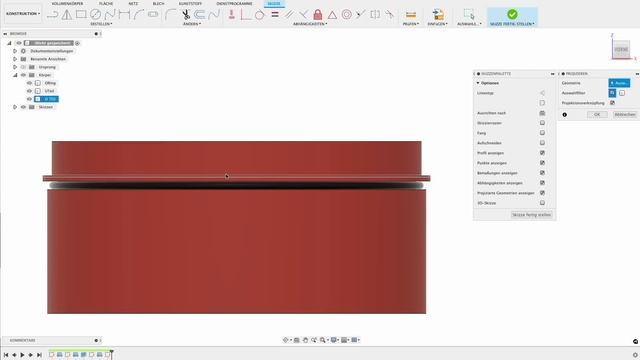Select the Fillet tool in Ändern group
Screen dimensions: 640x360
pos(170,15)
